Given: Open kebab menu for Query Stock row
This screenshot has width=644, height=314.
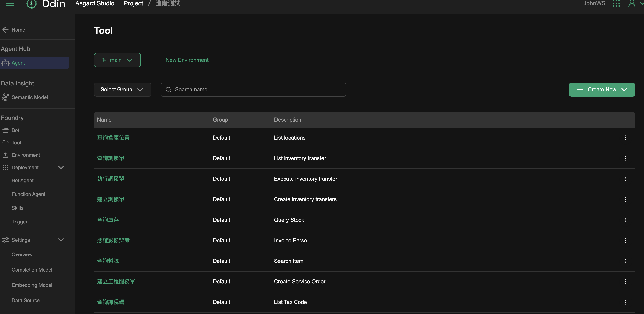Looking at the screenshot, I should 626,220.
